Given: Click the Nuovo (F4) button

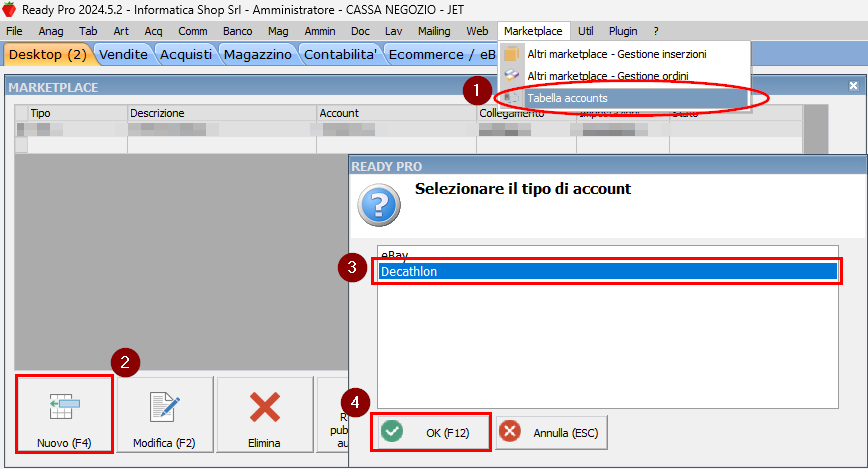Looking at the screenshot, I should (64, 414).
